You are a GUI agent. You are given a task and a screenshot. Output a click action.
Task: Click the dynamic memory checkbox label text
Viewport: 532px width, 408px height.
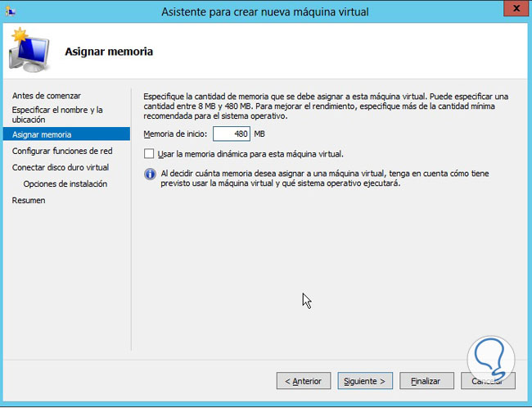pos(250,154)
